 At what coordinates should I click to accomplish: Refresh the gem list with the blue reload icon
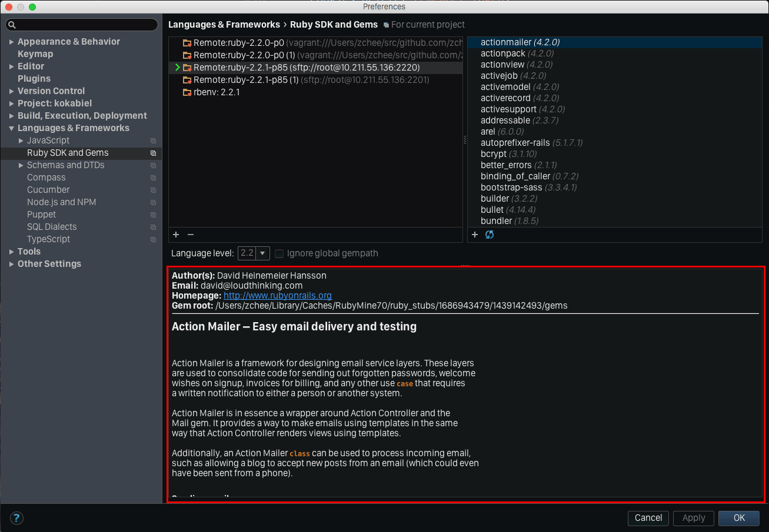(x=490, y=235)
